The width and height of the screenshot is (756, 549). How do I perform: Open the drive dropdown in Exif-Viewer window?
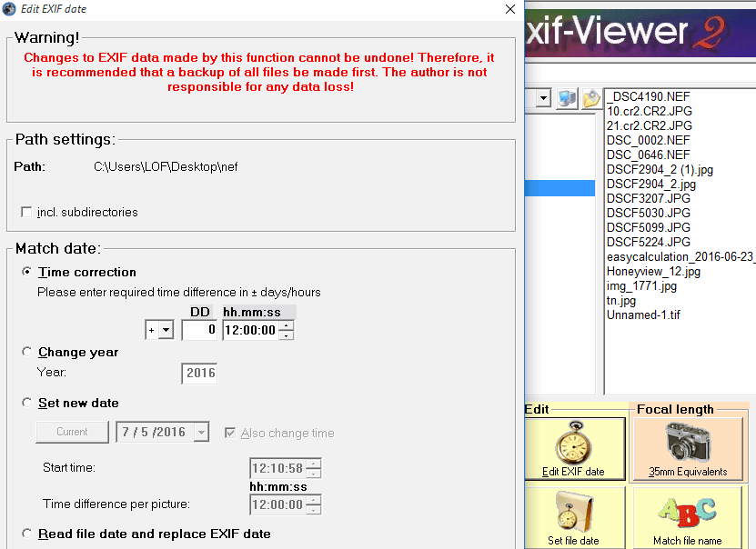[543, 98]
